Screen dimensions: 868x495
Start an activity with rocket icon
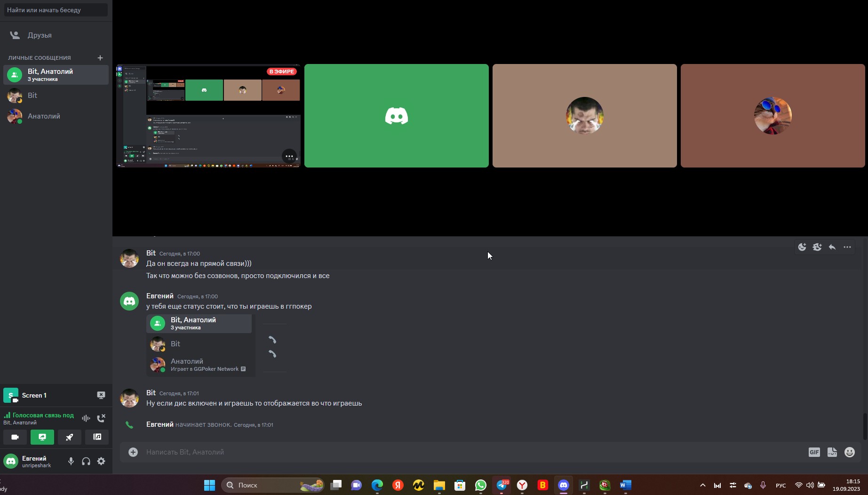[x=70, y=437]
